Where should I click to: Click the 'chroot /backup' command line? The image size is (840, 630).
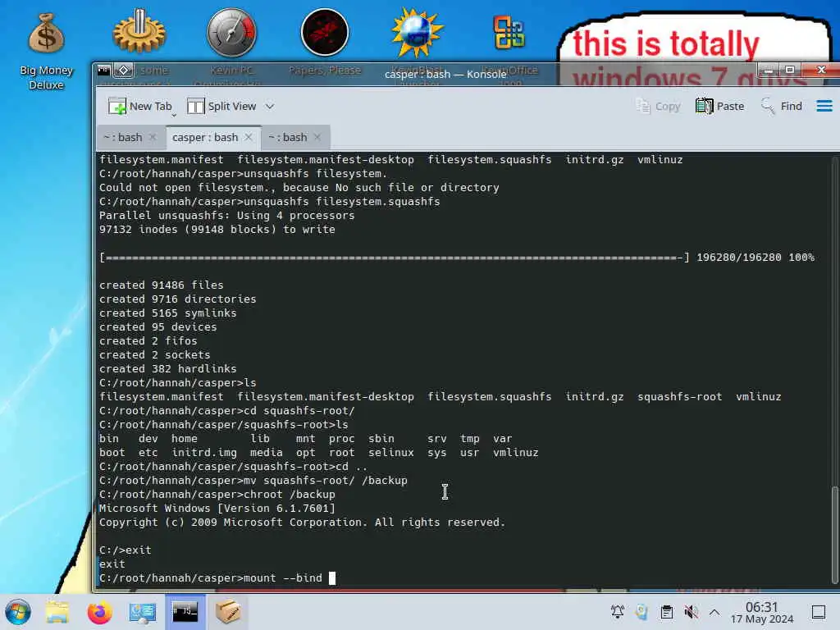(217, 495)
